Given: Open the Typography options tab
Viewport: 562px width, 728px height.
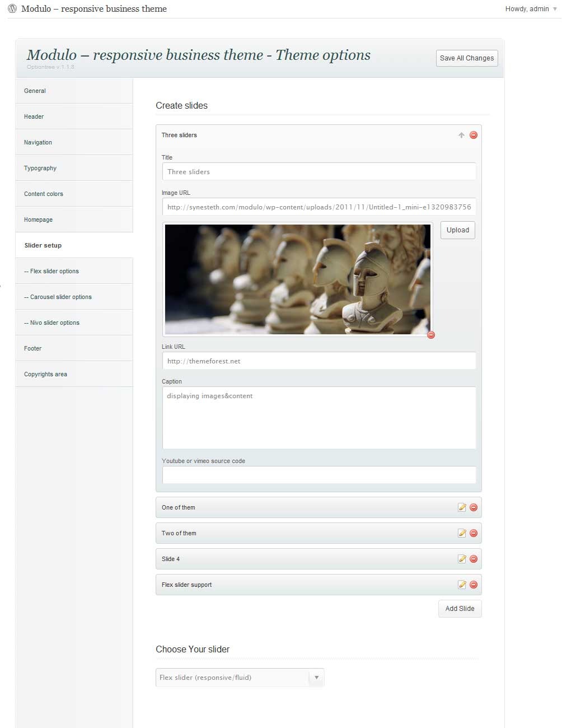Looking at the screenshot, I should pos(74,168).
